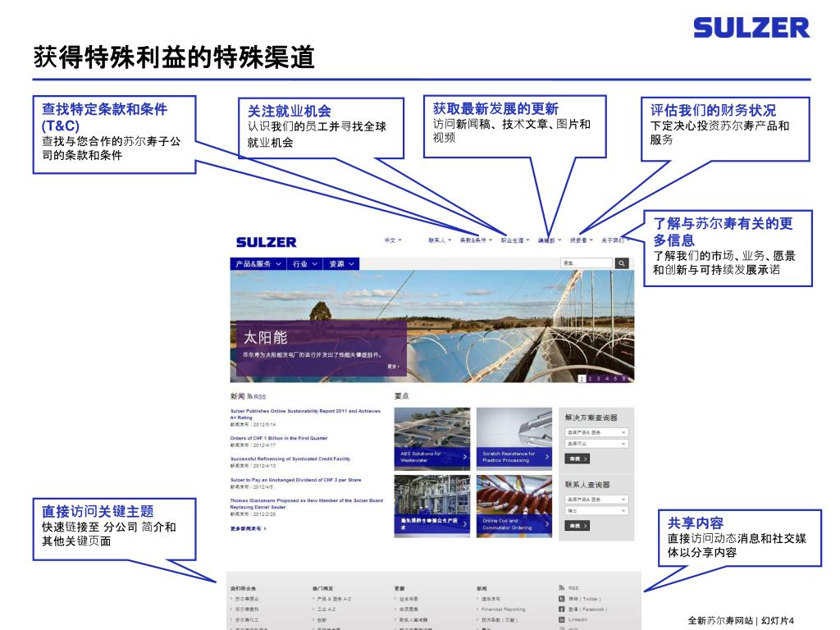Click 更多 link in the solar banner
The width and height of the screenshot is (840, 630).
(393, 367)
